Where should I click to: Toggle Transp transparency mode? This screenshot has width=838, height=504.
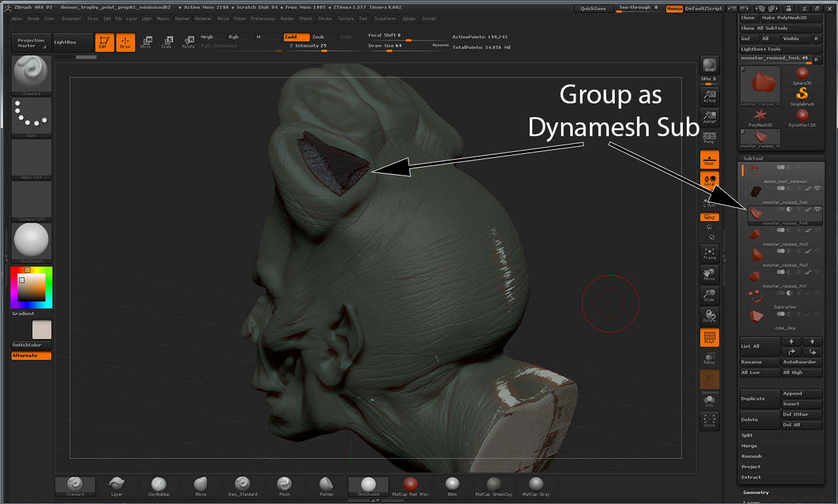click(709, 358)
